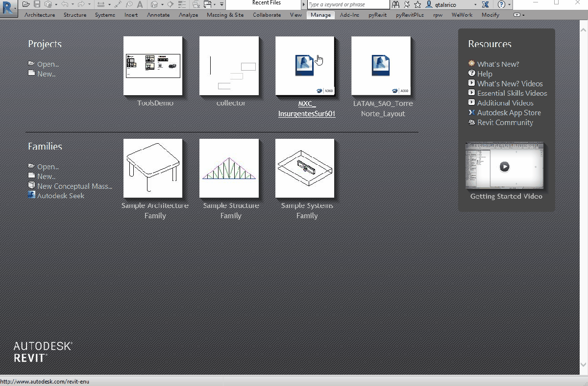Open the Revit application menu button

pyautogui.click(x=9, y=8)
